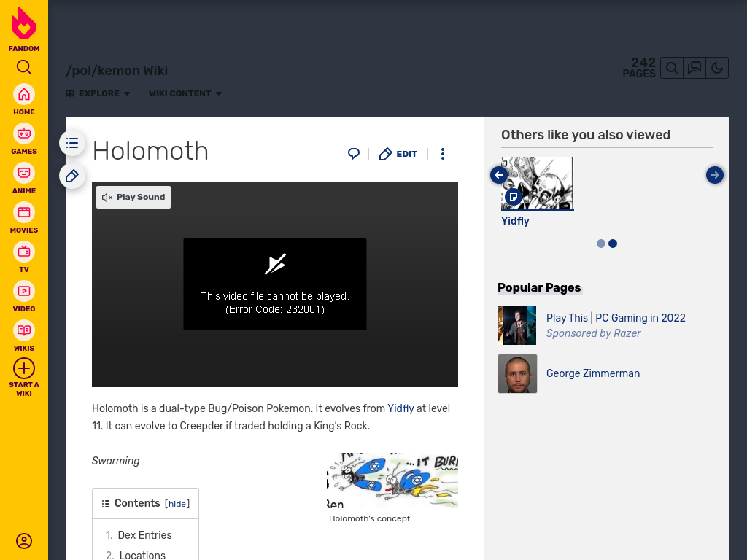
Task: Open the George Zimmerman page thumbnail
Action: [517, 373]
